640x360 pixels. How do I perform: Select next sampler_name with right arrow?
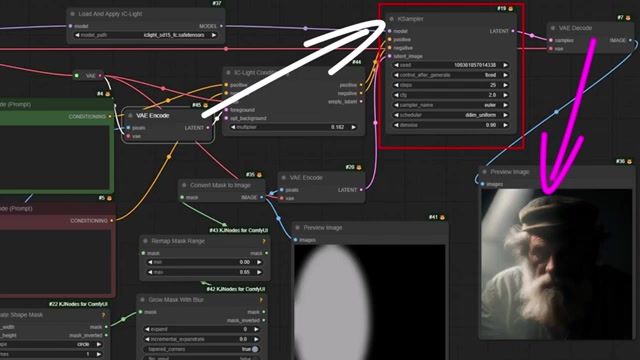[x=505, y=105]
